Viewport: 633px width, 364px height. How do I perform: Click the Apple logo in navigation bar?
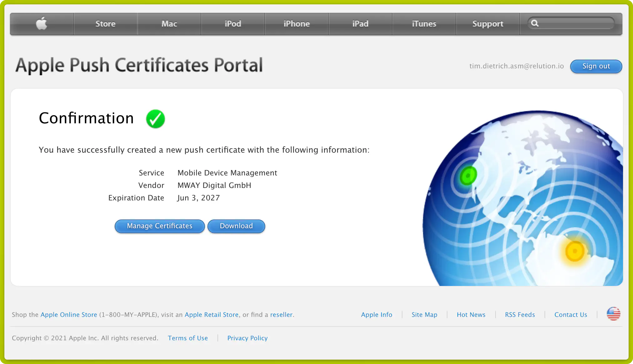tap(42, 23)
